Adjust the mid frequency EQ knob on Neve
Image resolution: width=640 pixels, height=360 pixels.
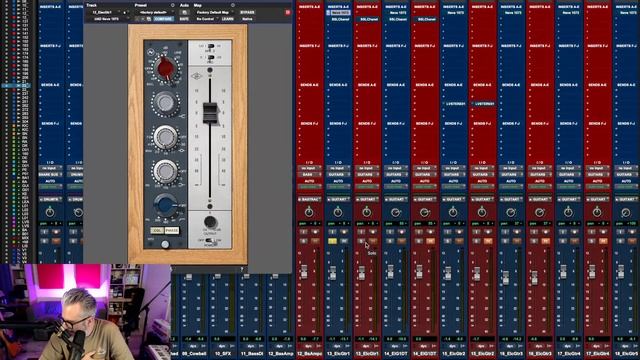coord(165,138)
